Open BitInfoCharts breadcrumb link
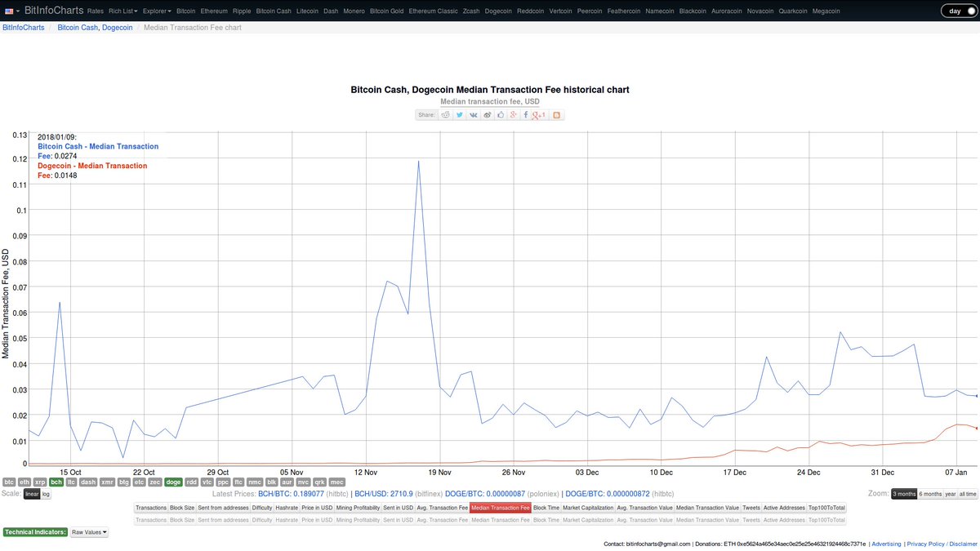The height and width of the screenshot is (551, 980). [x=24, y=28]
